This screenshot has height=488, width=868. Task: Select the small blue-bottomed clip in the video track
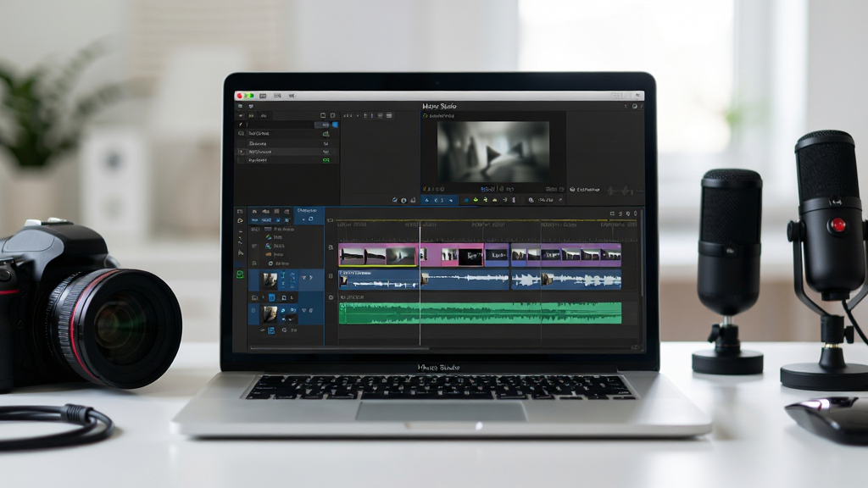(497, 255)
